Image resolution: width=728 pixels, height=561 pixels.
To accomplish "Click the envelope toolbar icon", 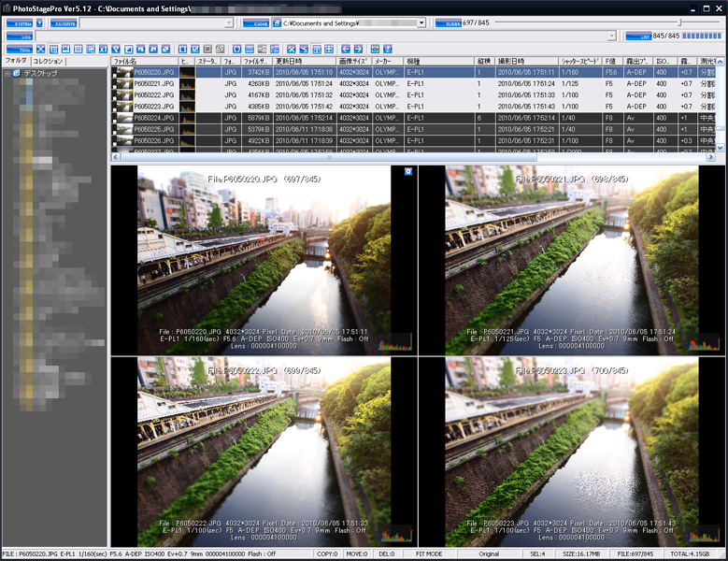I will point(375,50).
